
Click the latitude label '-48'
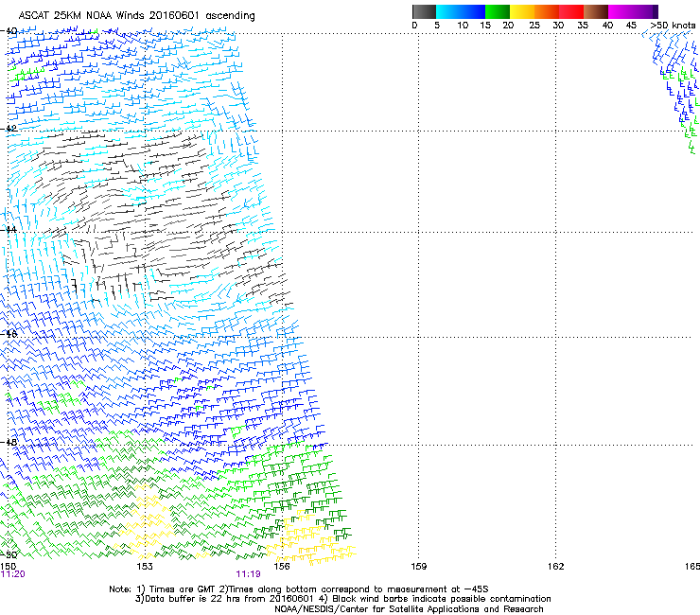coord(9,442)
